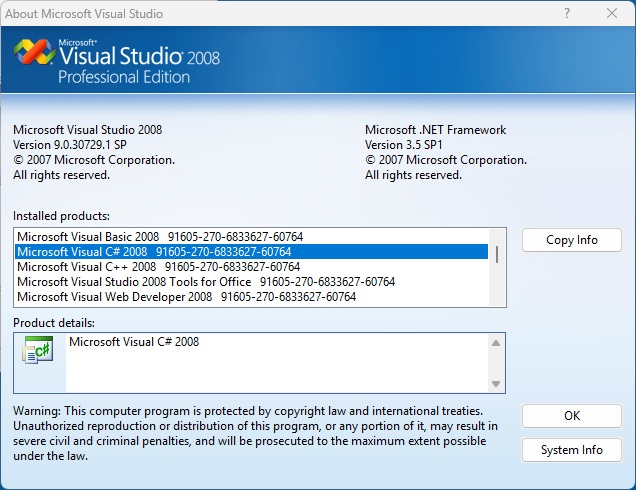Click the product details scroll up arrow
636x490 pixels.
(x=496, y=343)
